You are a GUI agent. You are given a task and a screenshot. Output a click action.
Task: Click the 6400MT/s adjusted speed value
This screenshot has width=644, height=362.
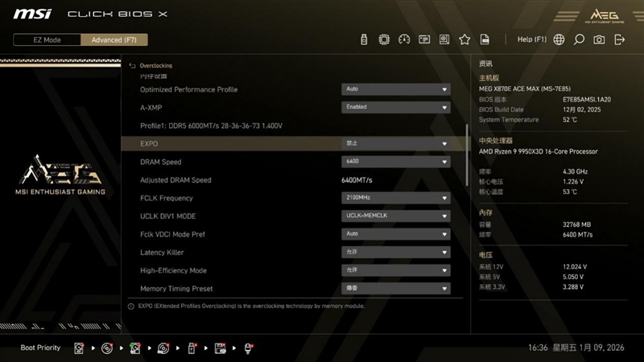[357, 179]
